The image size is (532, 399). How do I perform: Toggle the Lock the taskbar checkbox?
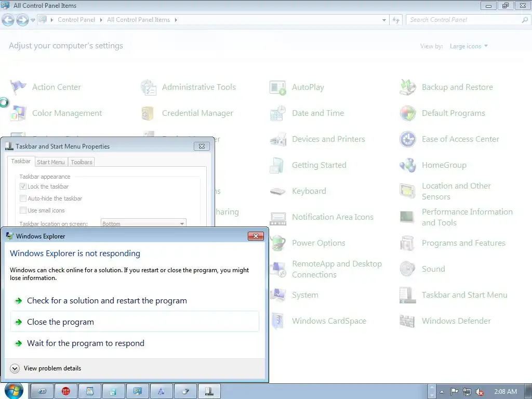tap(23, 187)
